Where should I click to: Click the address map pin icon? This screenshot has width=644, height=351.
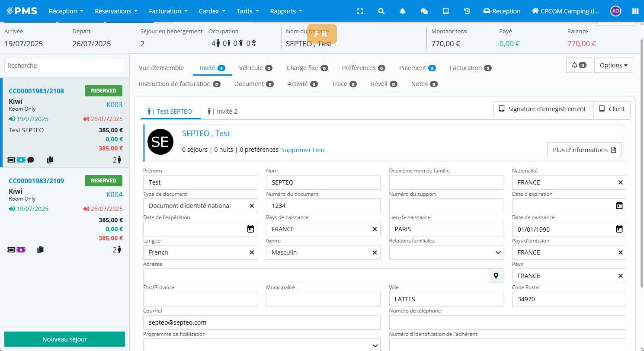pyautogui.click(x=496, y=276)
